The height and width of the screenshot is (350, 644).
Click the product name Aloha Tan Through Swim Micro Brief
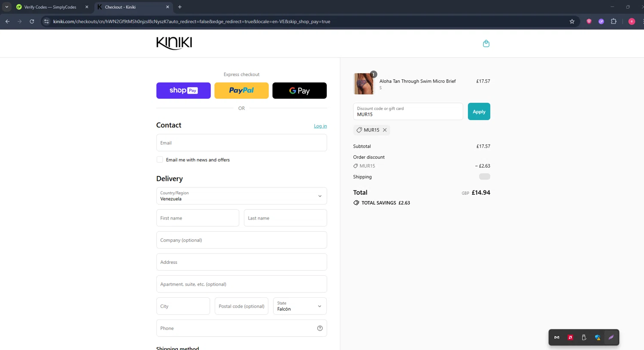pos(417,81)
